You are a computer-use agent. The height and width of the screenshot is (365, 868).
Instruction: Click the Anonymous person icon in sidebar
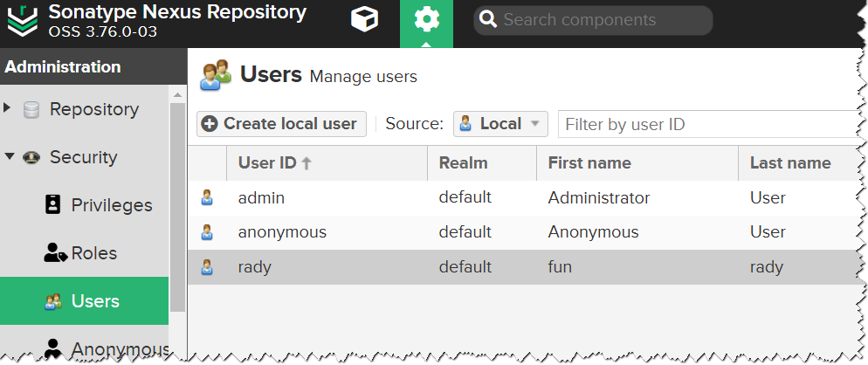pyautogui.click(x=53, y=349)
